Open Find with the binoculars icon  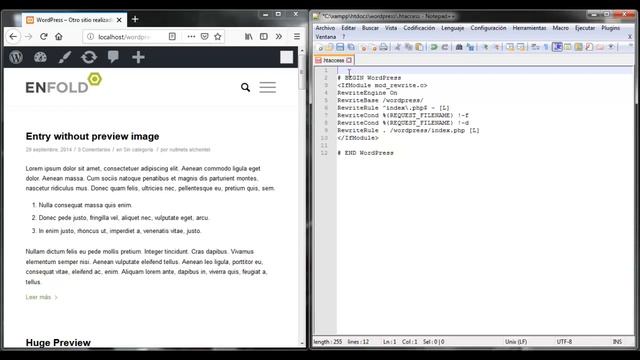(x=459, y=47)
